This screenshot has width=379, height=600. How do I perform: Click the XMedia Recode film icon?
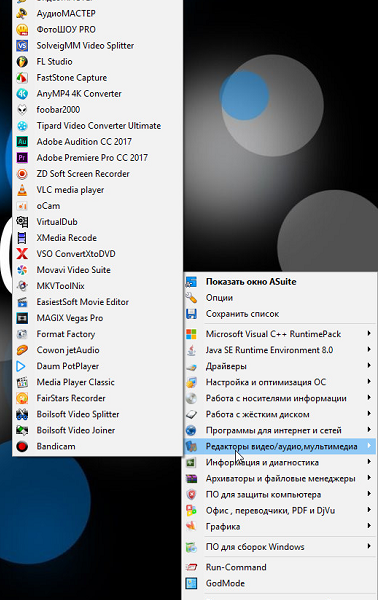22,238
